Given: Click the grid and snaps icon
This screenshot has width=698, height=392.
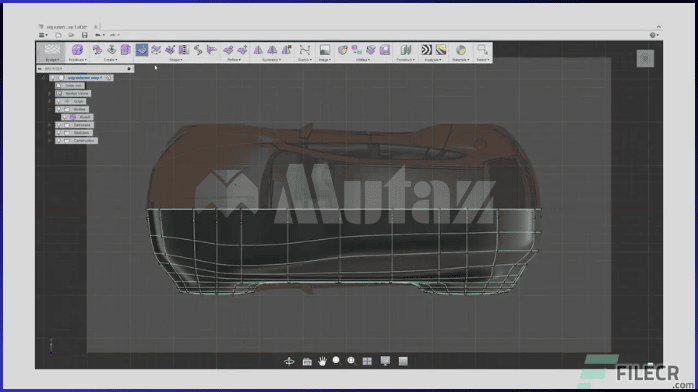Looking at the screenshot, I should tap(403, 361).
